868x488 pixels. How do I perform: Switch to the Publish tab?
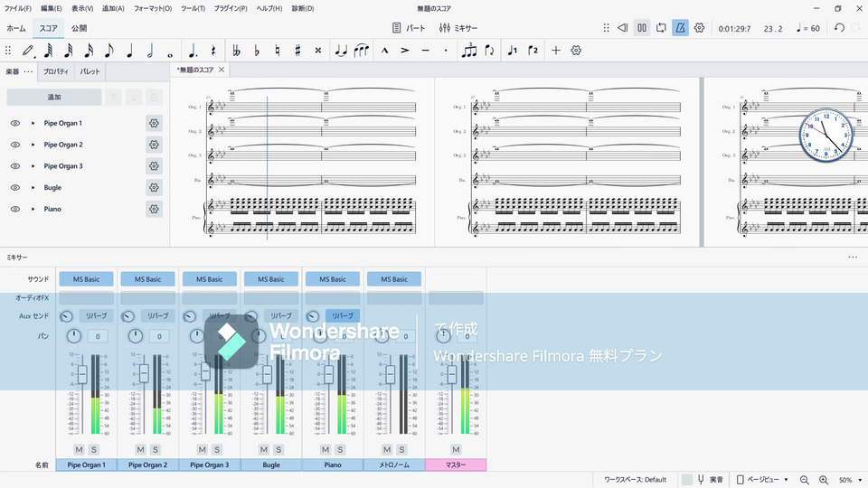[80, 28]
